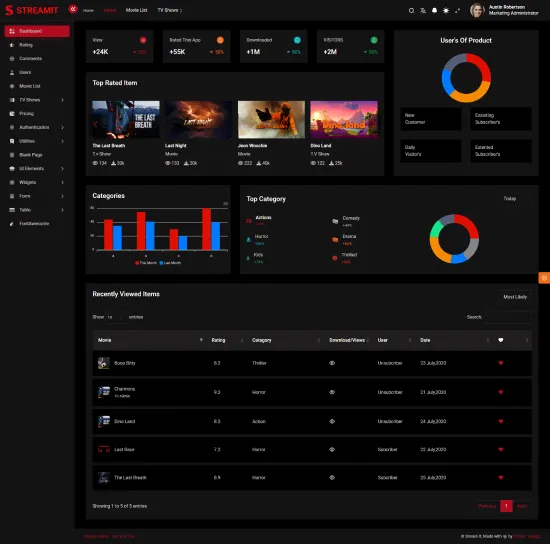Click the red segment of Users donut chart
The image size is (550, 544).
tap(482, 65)
